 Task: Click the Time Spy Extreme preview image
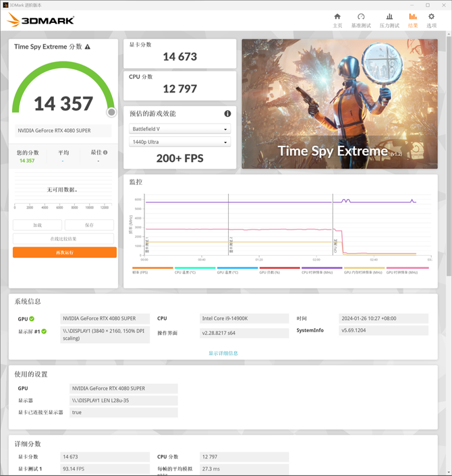(x=340, y=104)
